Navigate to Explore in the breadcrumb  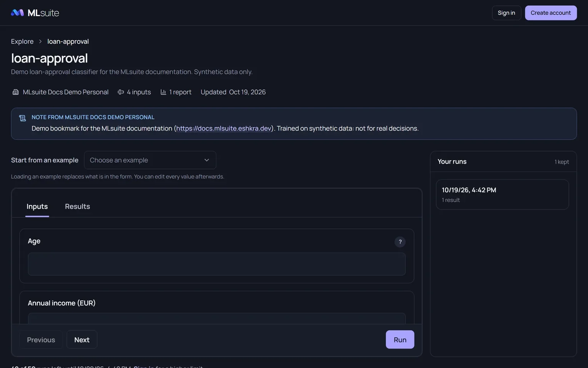coord(22,41)
